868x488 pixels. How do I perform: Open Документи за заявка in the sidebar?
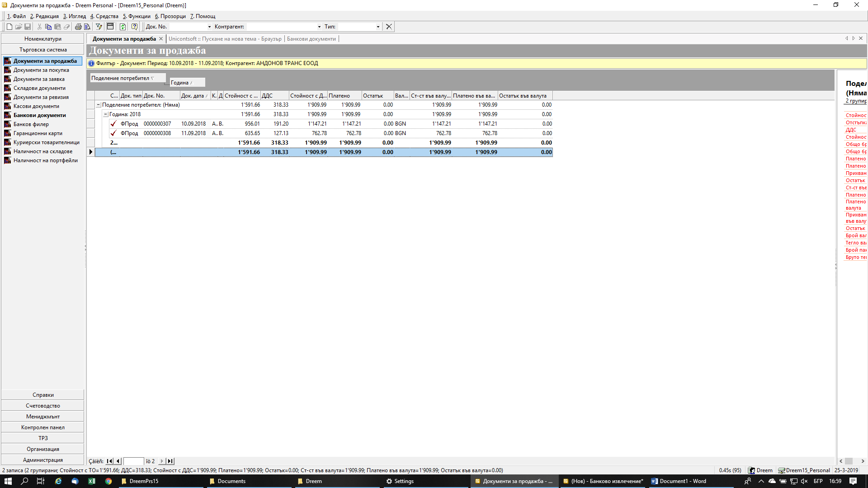39,79
